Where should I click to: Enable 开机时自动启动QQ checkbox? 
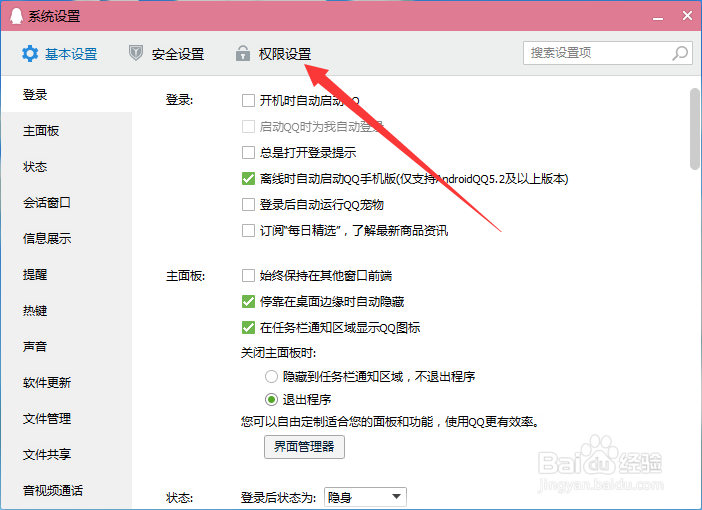tap(248, 100)
